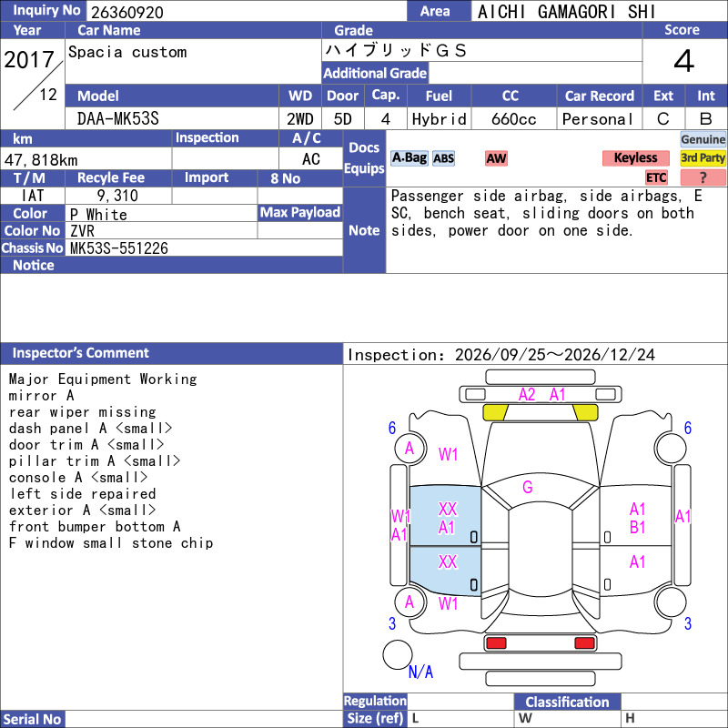Click the pink question mark badge
Viewport: 728px width, 728px height.
click(703, 177)
